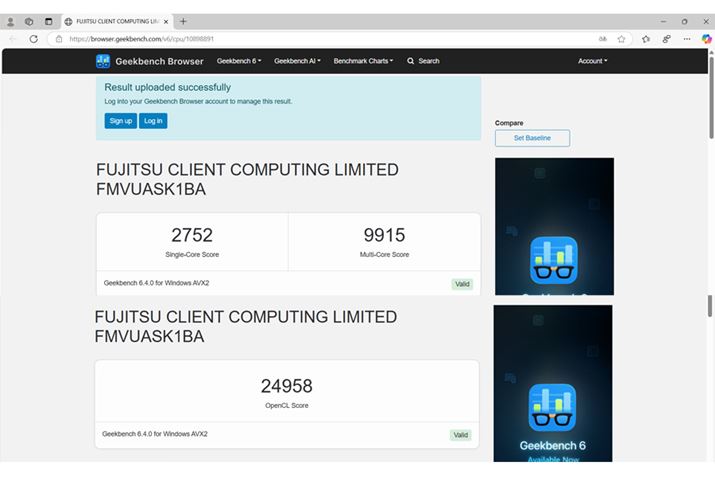Select the 9915 multi-core score
715x477 pixels.
coord(384,235)
